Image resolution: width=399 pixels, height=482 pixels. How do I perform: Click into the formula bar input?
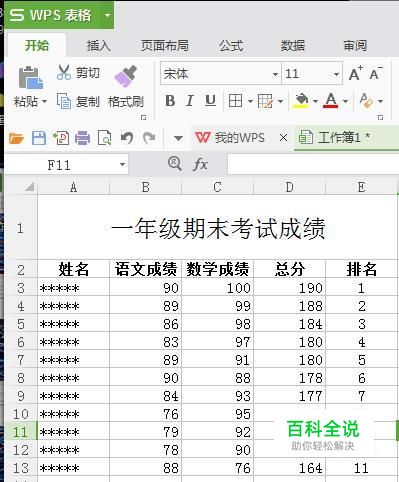(x=313, y=164)
